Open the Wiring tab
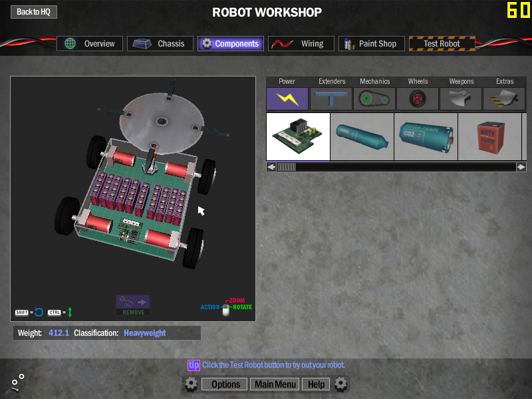The height and width of the screenshot is (399, 532). 301,44
